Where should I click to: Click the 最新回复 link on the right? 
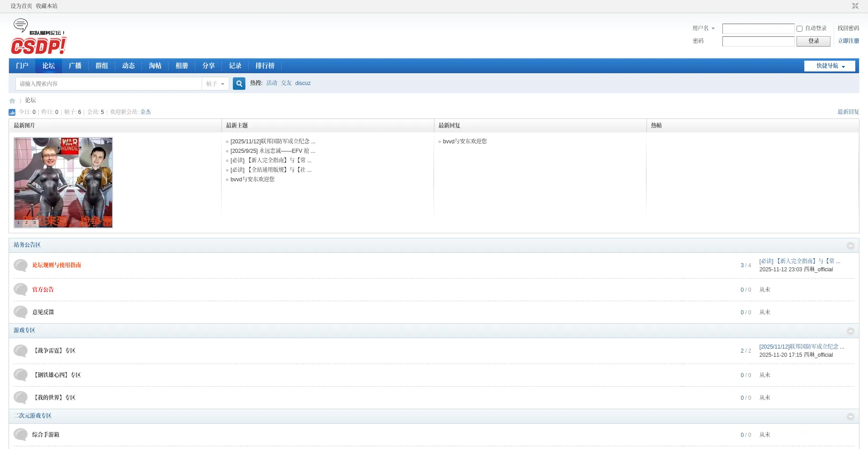[x=848, y=112]
